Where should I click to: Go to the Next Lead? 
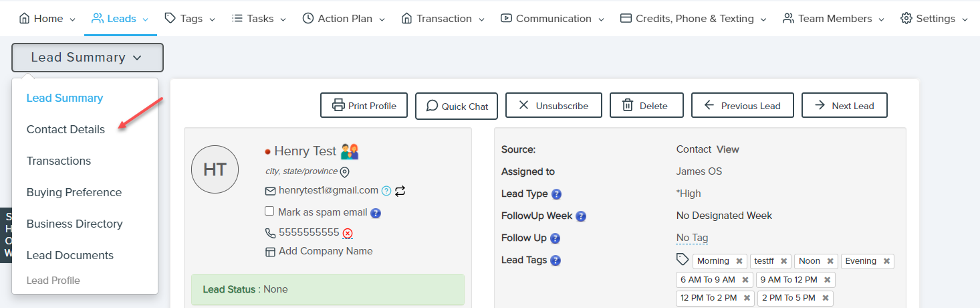(x=844, y=106)
